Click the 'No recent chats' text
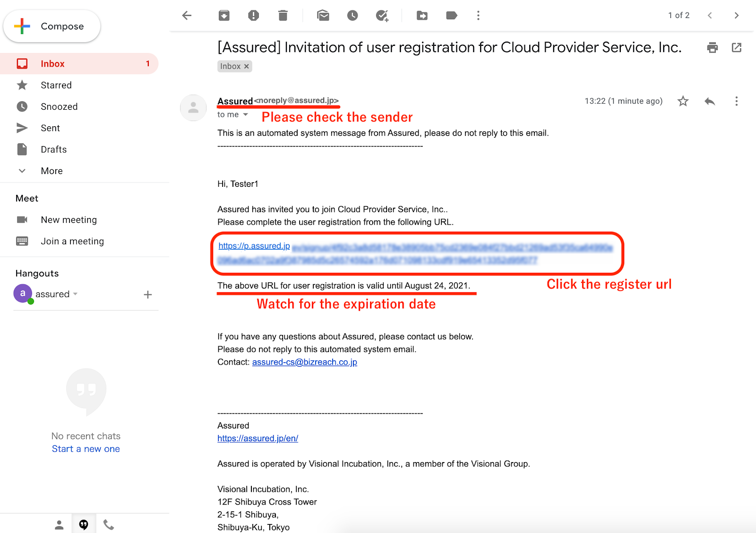The width and height of the screenshot is (756, 533). click(86, 436)
